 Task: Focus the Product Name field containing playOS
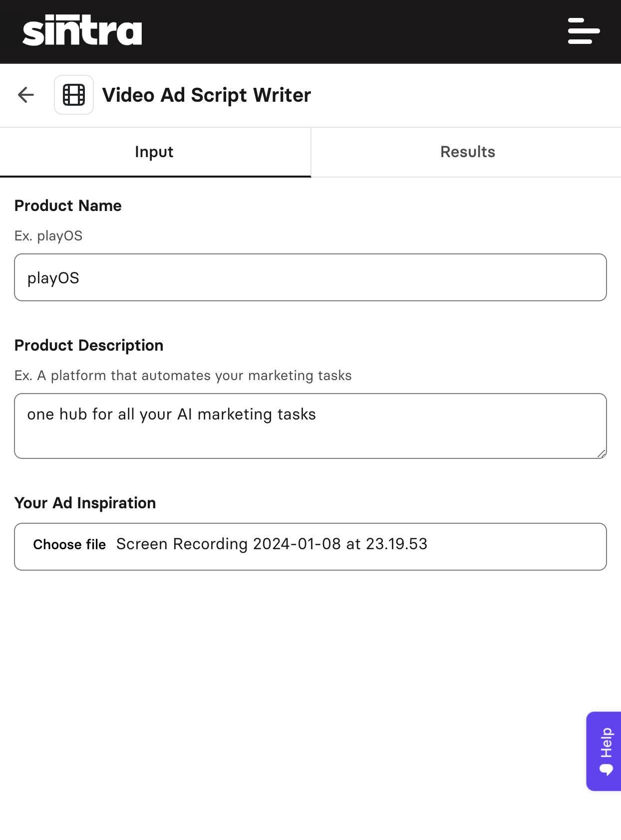click(310, 277)
